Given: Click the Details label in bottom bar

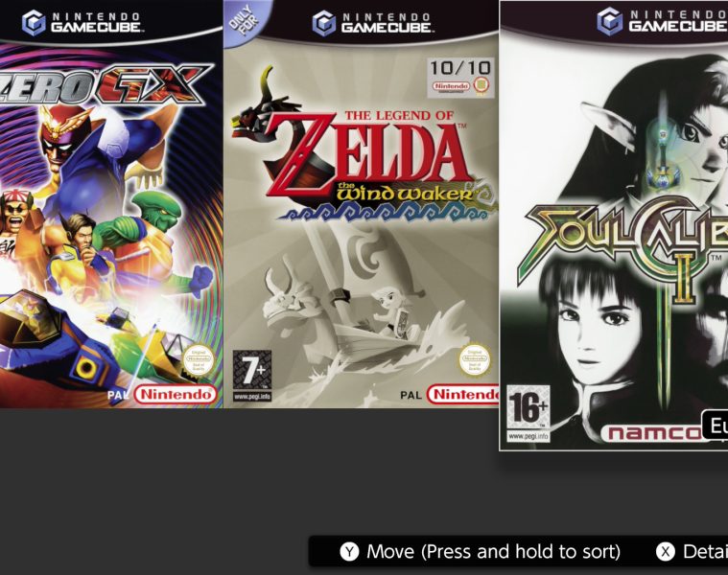Looking at the screenshot, I should coord(705,552).
